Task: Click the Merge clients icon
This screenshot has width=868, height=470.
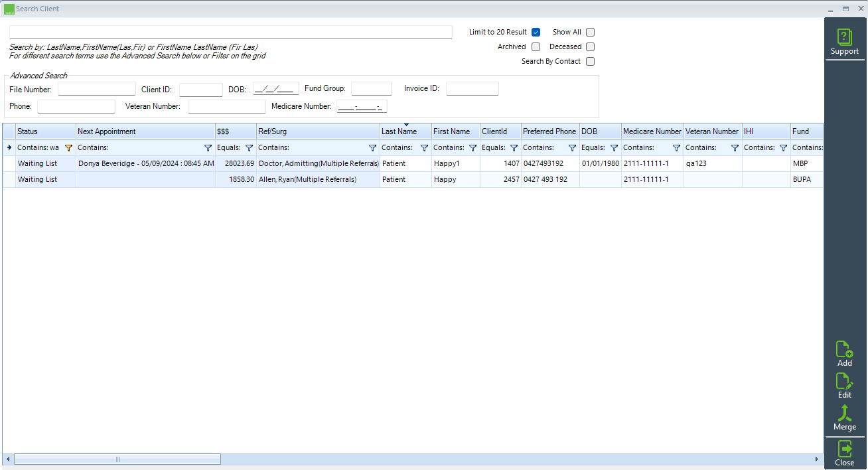Action: pyautogui.click(x=844, y=418)
